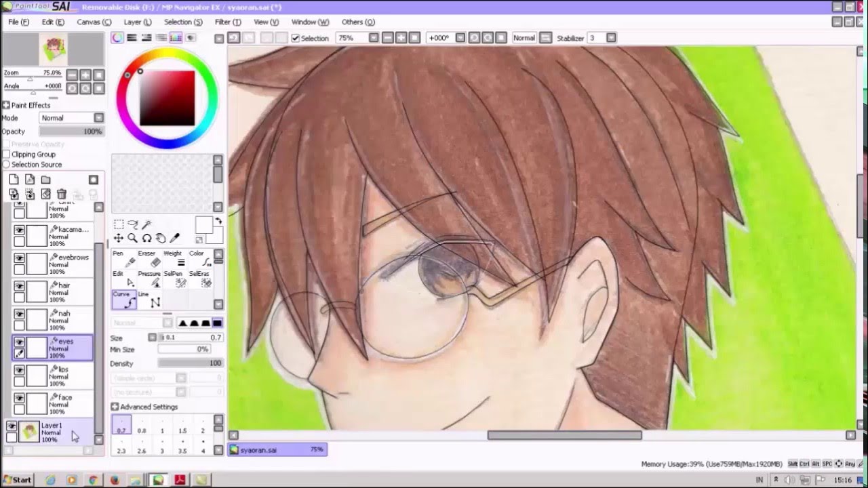Show the color wheel panel
This screenshot has height=488, width=868.
pos(117,38)
